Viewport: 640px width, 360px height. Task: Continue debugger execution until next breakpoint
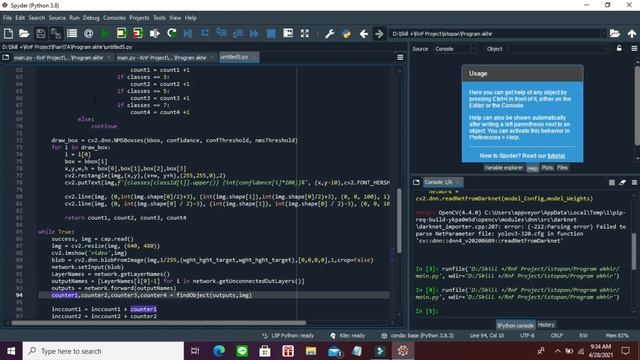pyautogui.click(x=254, y=33)
